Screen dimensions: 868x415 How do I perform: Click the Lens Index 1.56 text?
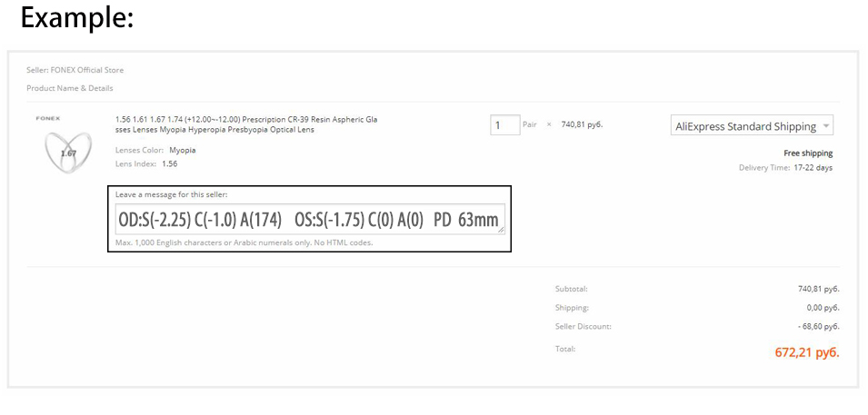point(169,164)
